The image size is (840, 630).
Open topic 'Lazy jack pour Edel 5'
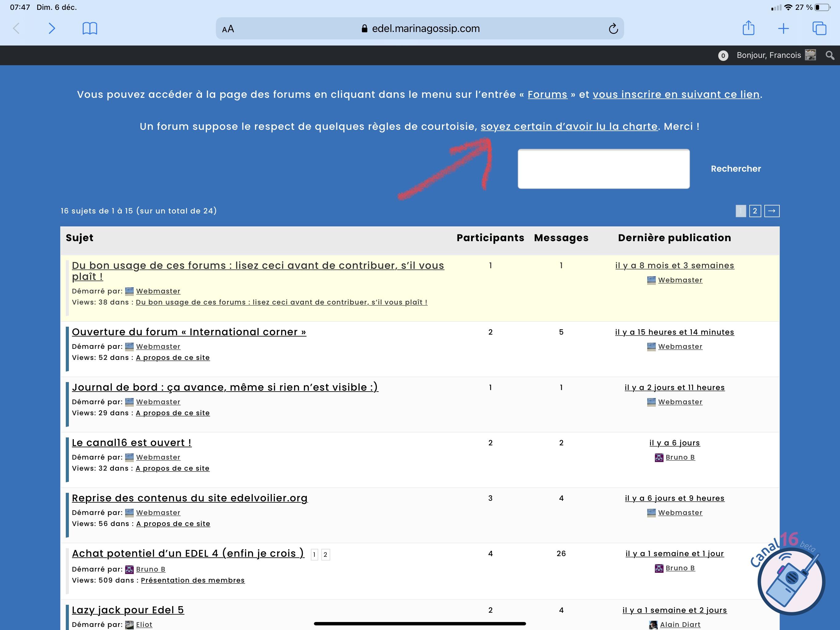click(x=128, y=610)
